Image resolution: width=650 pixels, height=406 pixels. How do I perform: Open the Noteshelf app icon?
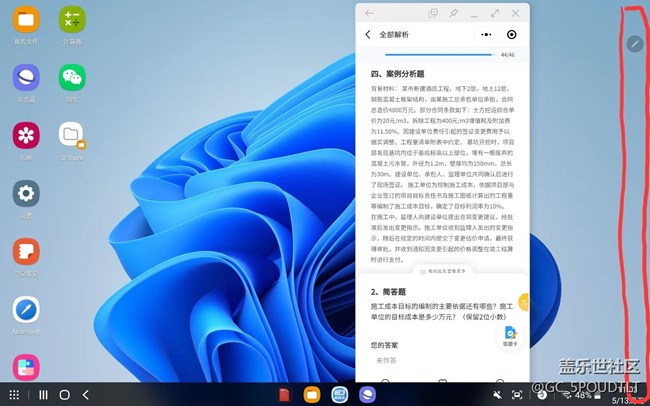point(26,310)
